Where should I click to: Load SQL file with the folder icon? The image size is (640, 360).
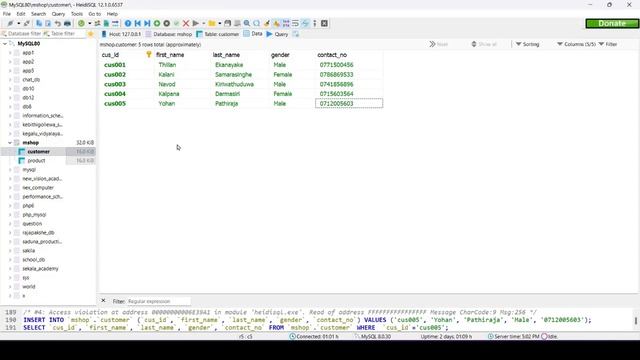pyautogui.click(x=212, y=23)
